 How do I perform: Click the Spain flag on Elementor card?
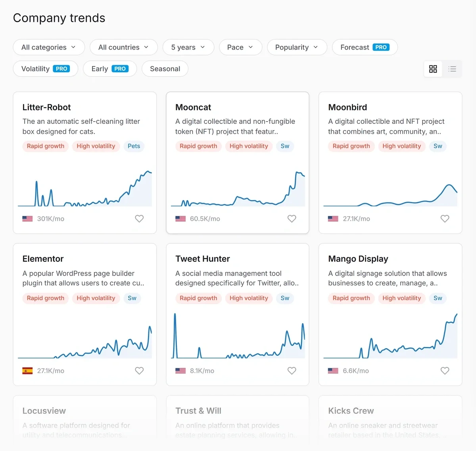point(27,371)
